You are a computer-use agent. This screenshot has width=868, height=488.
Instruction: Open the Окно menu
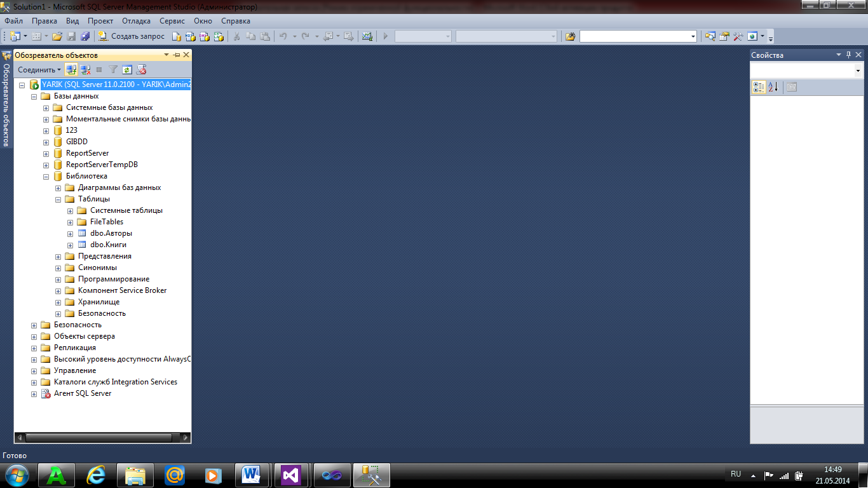pyautogui.click(x=203, y=21)
